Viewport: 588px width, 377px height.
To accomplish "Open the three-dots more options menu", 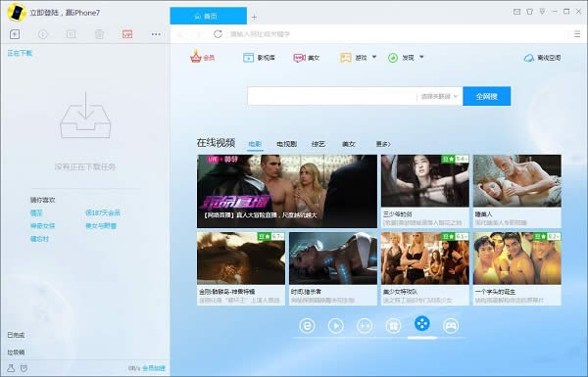I will tap(156, 34).
